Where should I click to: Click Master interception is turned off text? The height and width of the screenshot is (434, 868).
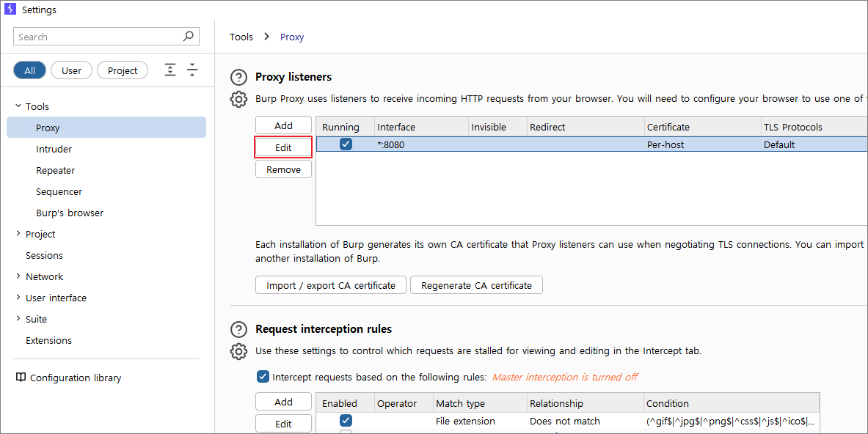[x=565, y=377]
